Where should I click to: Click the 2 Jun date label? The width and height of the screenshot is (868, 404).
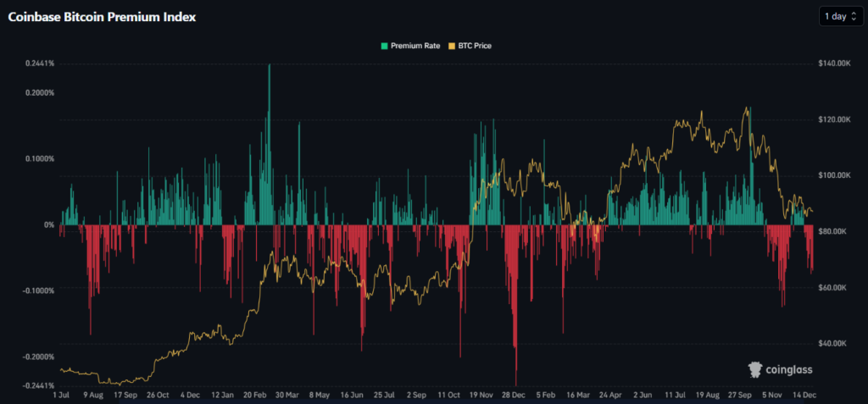coord(643,396)
